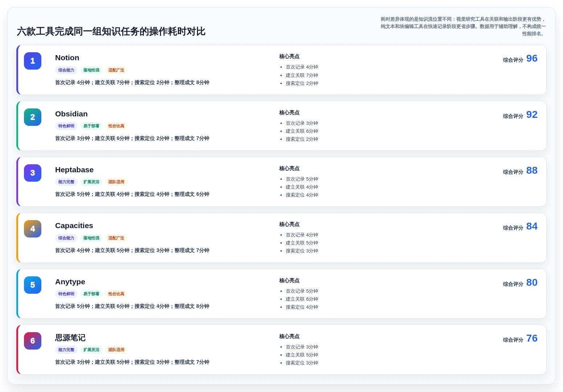This screenshot has height=392, width=563.
Task: Select the 能力完整 tag under 思源笔记
Action: tap(66, 350)
